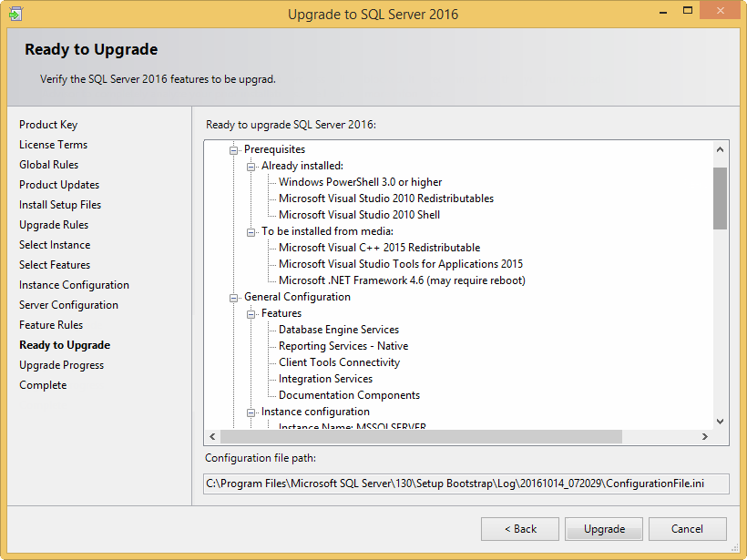Click the vertical scrollbar down arrow
This screenshot has height=560, width=747.
(720, 422)
